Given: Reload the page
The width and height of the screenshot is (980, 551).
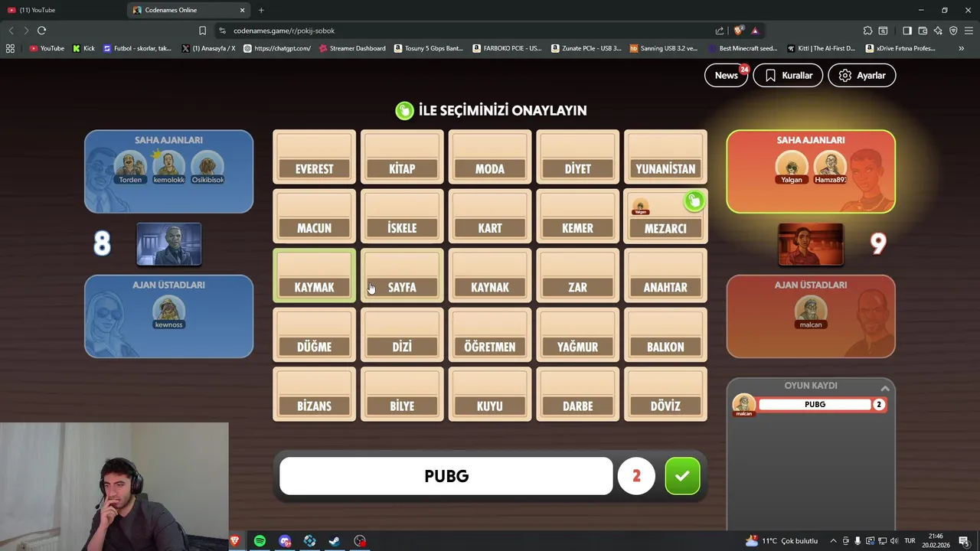Looking at the screenshot, I should pyautogui.click(x=41, y=31).
